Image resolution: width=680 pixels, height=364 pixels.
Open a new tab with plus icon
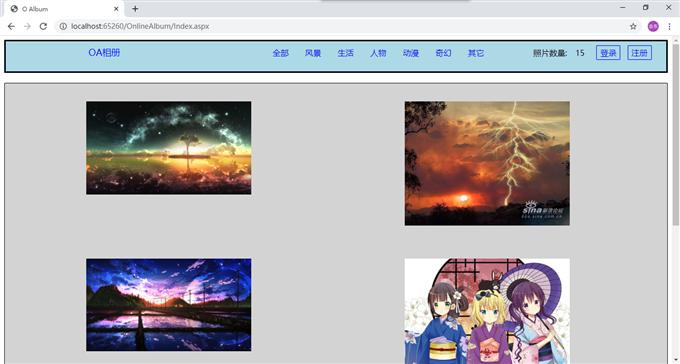[x=135, y=9]
